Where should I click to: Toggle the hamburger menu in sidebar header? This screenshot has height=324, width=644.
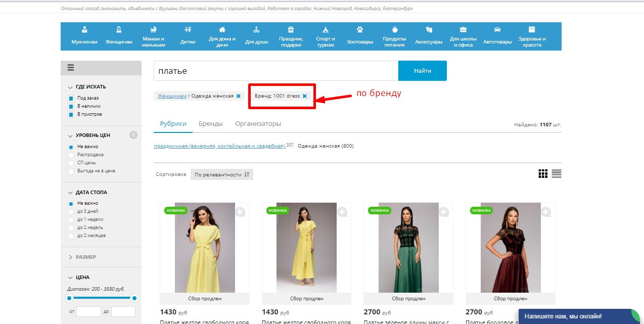pos(71,68)
